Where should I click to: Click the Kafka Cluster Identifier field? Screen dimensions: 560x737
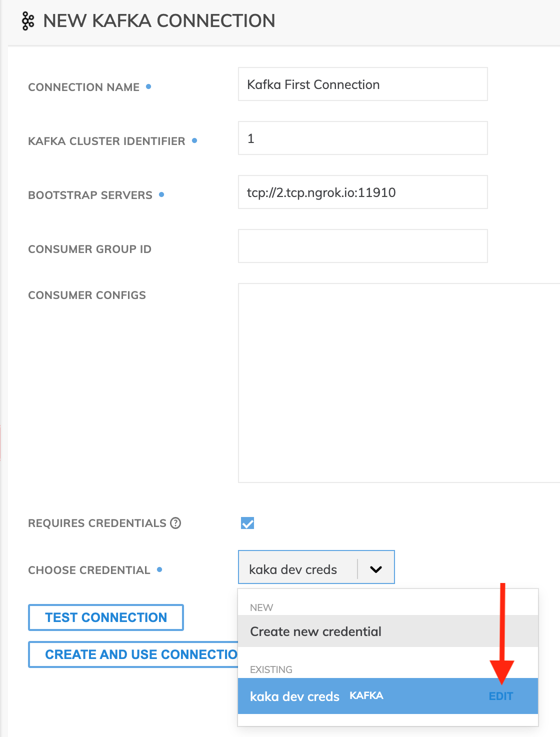[363, 138]
